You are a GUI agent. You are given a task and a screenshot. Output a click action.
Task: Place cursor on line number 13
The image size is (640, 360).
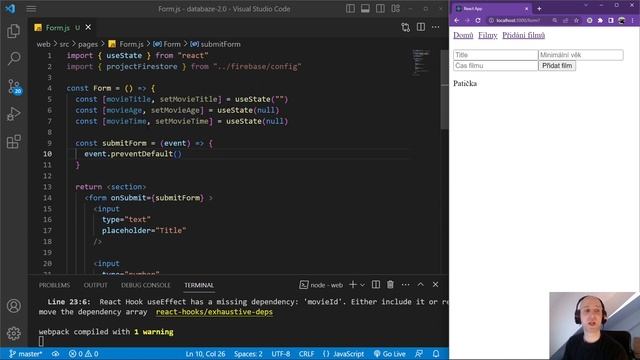tap(47, 187)
